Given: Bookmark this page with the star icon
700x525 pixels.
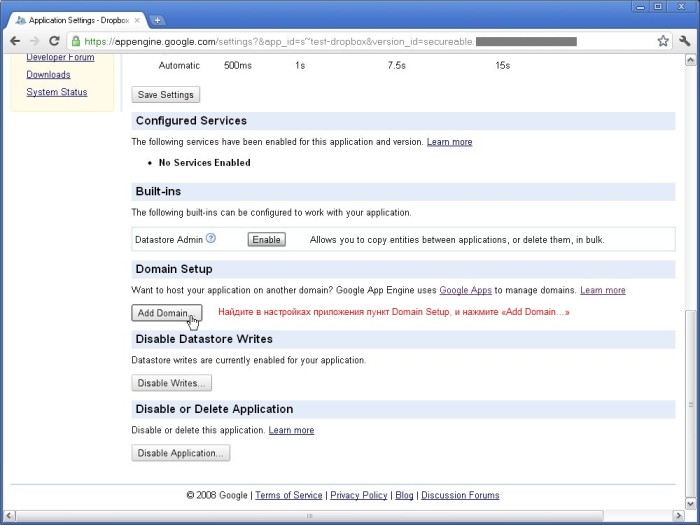Looking at the screenshot, I should point(663,41).
